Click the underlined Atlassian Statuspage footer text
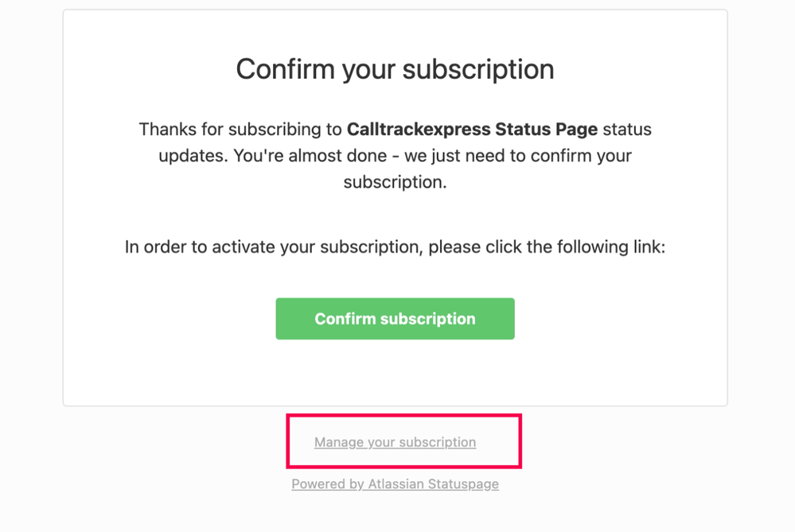The height and width of the screenshot is (532, 795). (x=395, y=483)
